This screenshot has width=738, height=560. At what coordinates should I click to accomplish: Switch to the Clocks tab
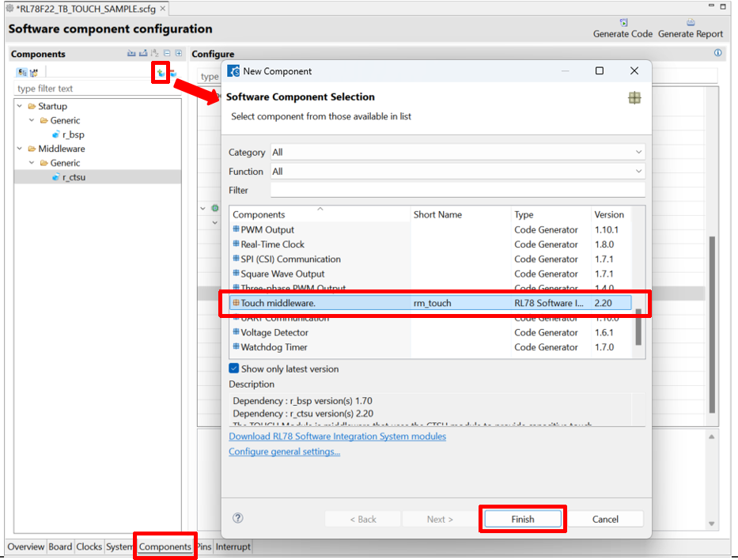click(89, 547)
